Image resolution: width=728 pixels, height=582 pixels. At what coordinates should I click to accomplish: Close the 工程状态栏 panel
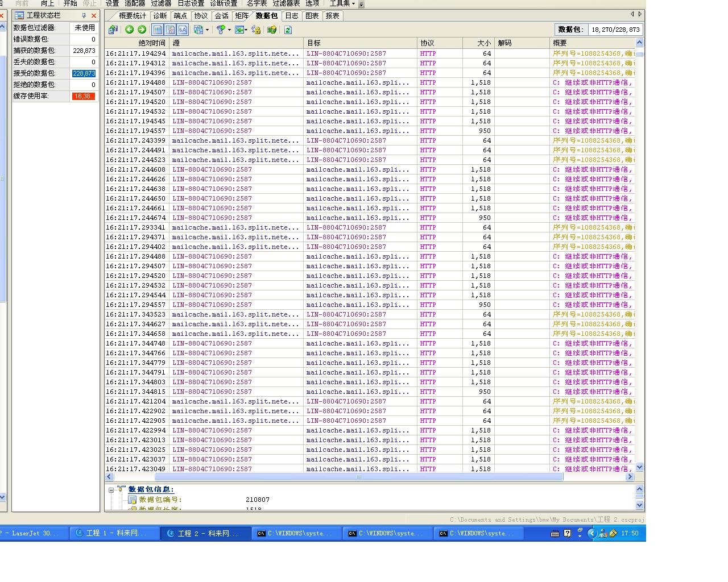coord(94,16)
